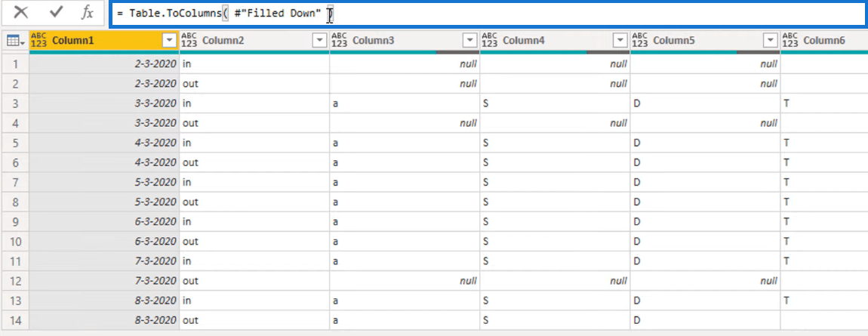Cancel the formula edit with X icon
Viewport: 868px width, 336px height.
click(21, 12)
